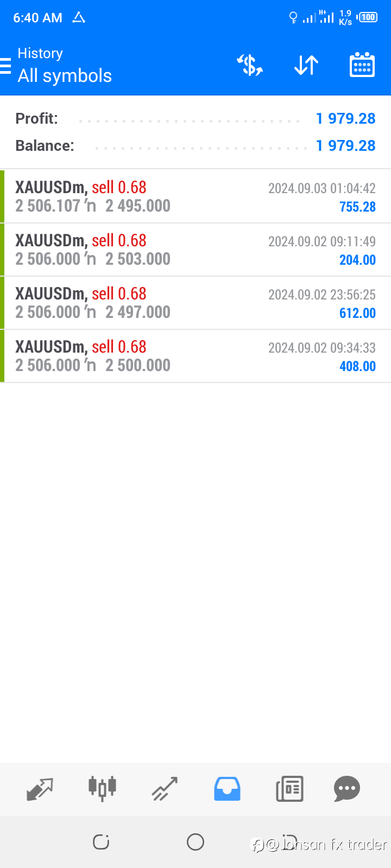Expand the XAUUSDm trade with profit 612.00
Viewport: 391px width, 868px height.
click(195, 303)
